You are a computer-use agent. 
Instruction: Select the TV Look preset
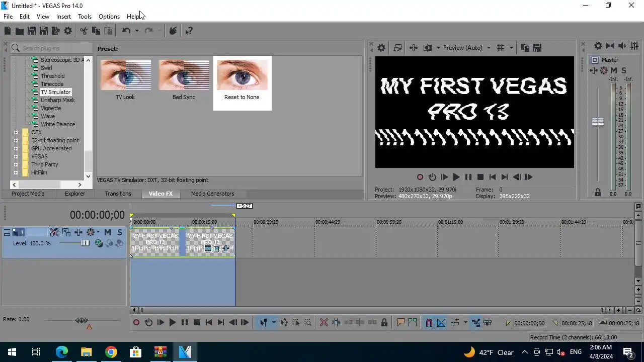[125, 80]
